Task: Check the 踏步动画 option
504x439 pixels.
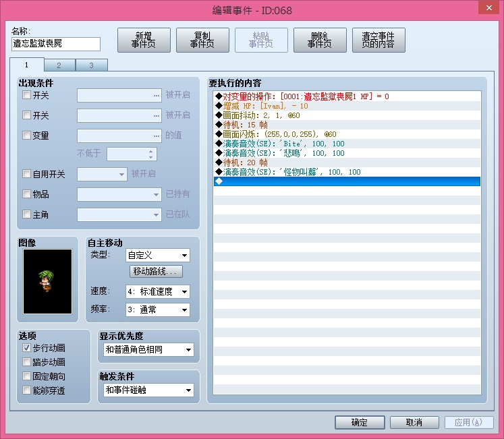Action: coord(26,362)
